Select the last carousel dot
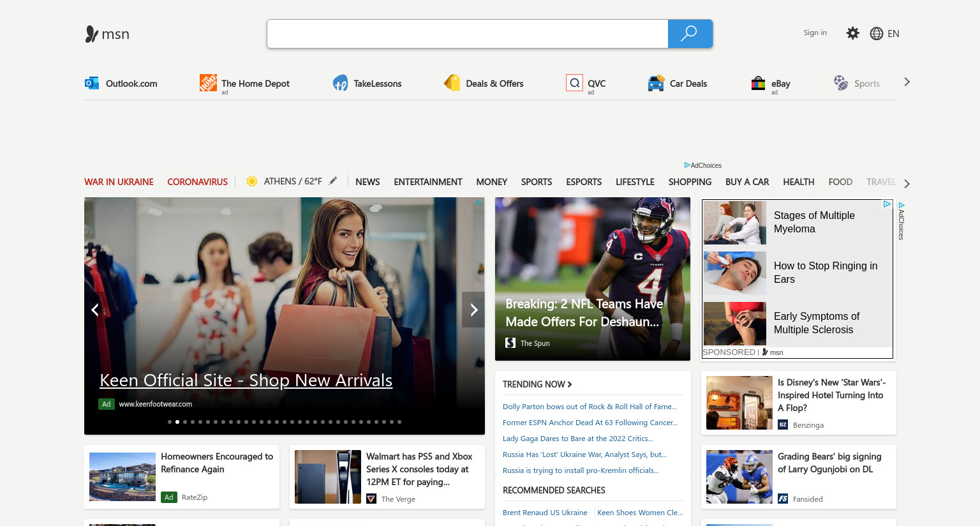Image resolution: width=980 pixels, height=526 pixels. (x=399, y=422)
